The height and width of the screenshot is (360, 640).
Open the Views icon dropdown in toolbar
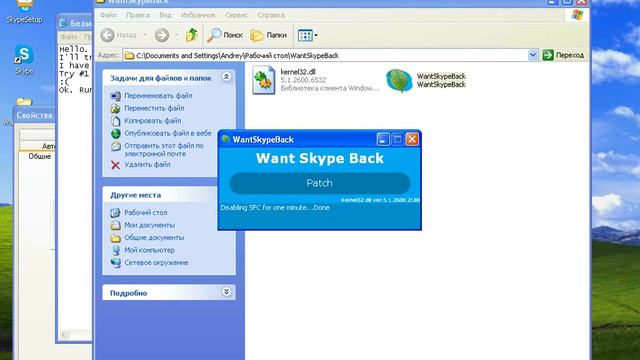[307, 36]
